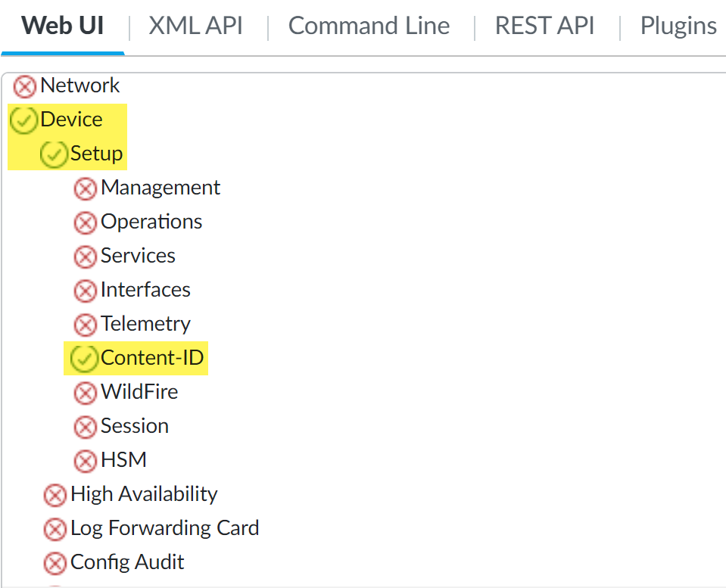This screenshot has height=588, width=726.
Task: Select the High Availability tree item
Action: point(144,494)
